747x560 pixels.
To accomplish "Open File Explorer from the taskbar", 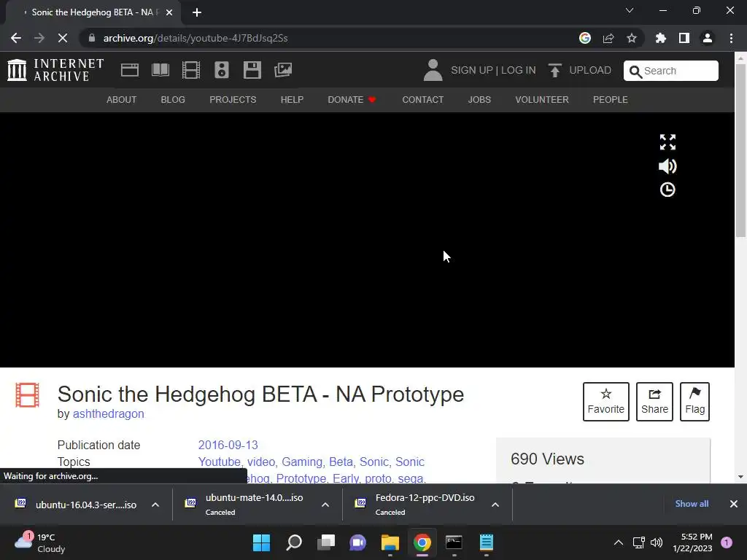I will 390,542.
